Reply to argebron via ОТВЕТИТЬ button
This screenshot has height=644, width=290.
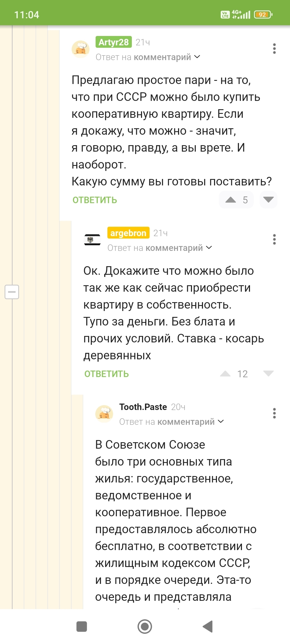(x=107, y=374)
